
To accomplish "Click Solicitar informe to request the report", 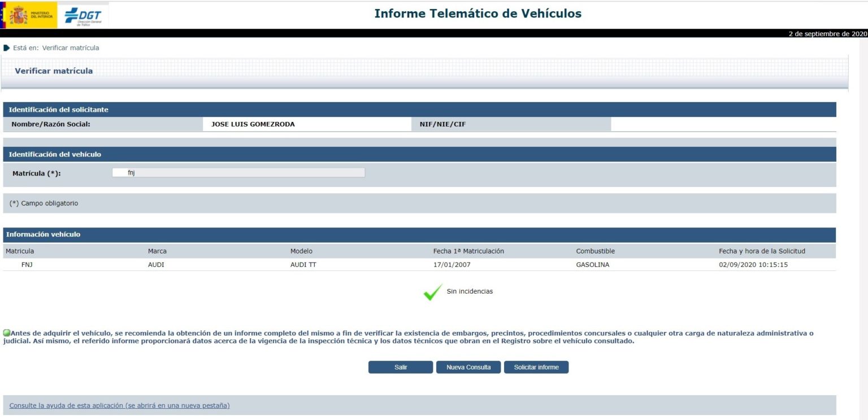I will click(536, 367).
